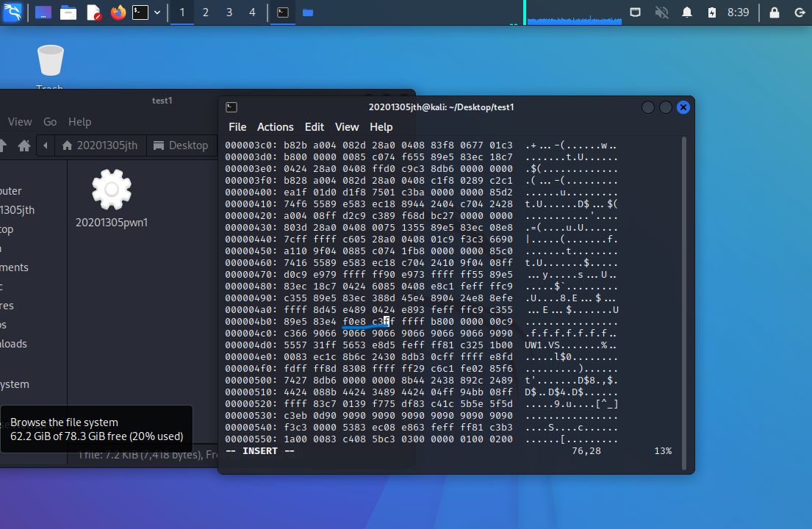Expand terminal launcher dropdown arrow
Image resolution: width=812 pixels, height=529 pixels.
(157, 12)
